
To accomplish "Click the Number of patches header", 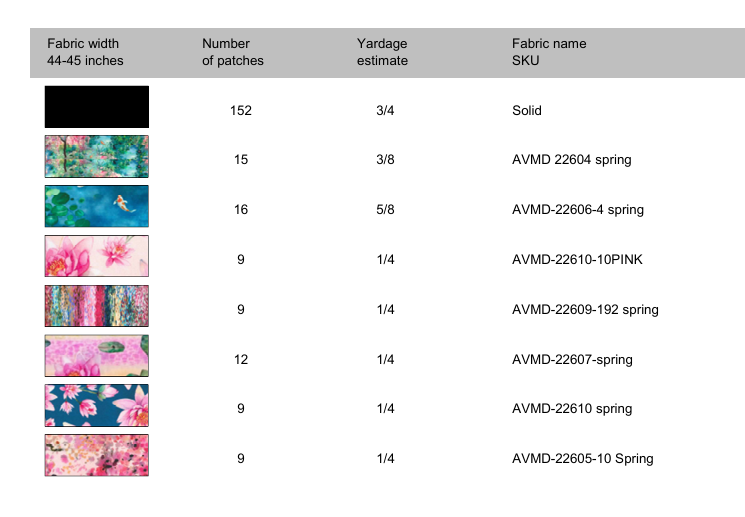I will click(x=233, y=52).
